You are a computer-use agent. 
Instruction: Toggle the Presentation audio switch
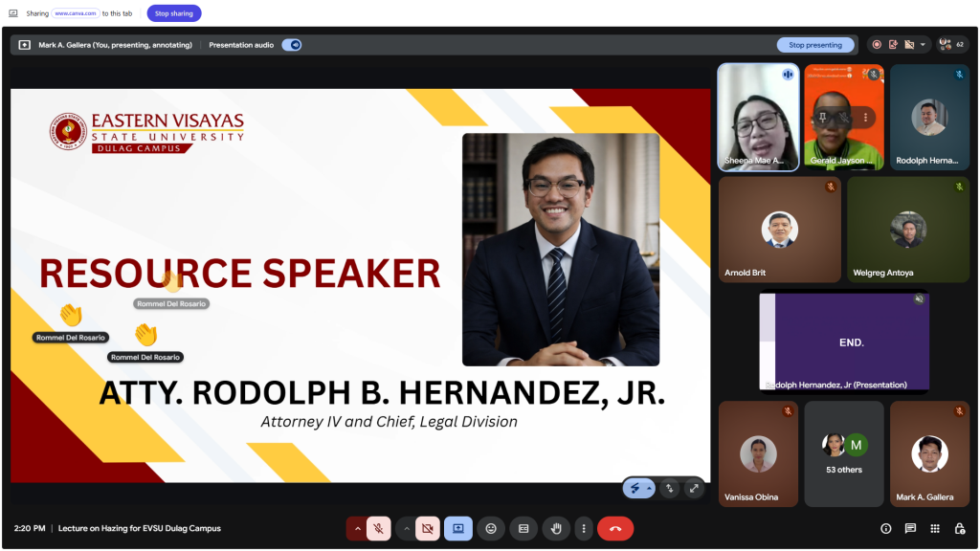pos(292,45)
